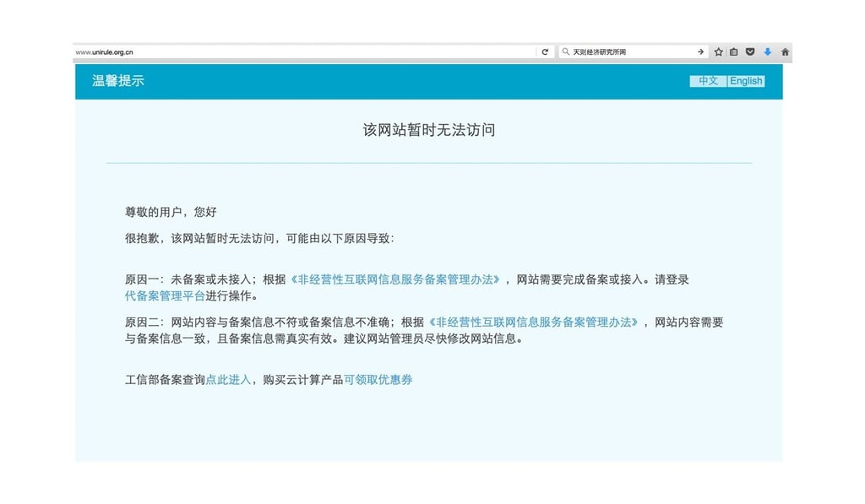The image size is (865, 504).
Task: Submit the search with the arrow icon
Action: (x=701, y=51)
